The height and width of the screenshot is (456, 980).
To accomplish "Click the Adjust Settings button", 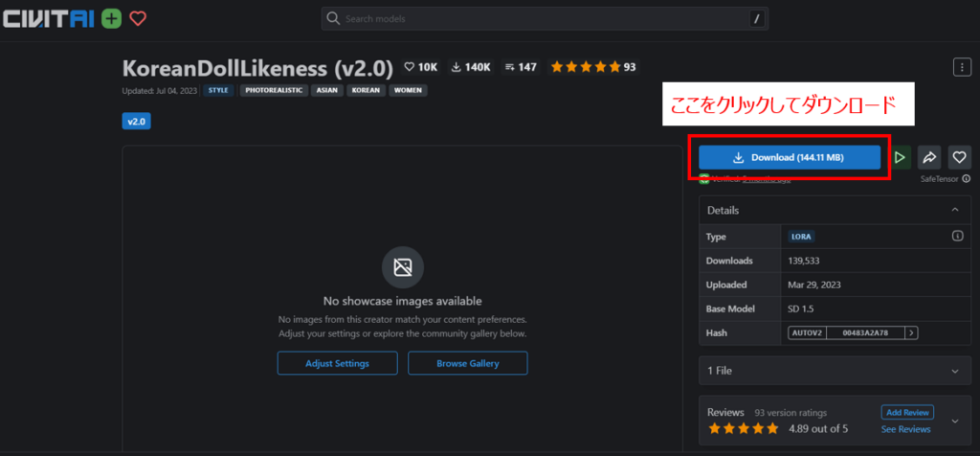I will pyautogui.click(x=338, y=363).
